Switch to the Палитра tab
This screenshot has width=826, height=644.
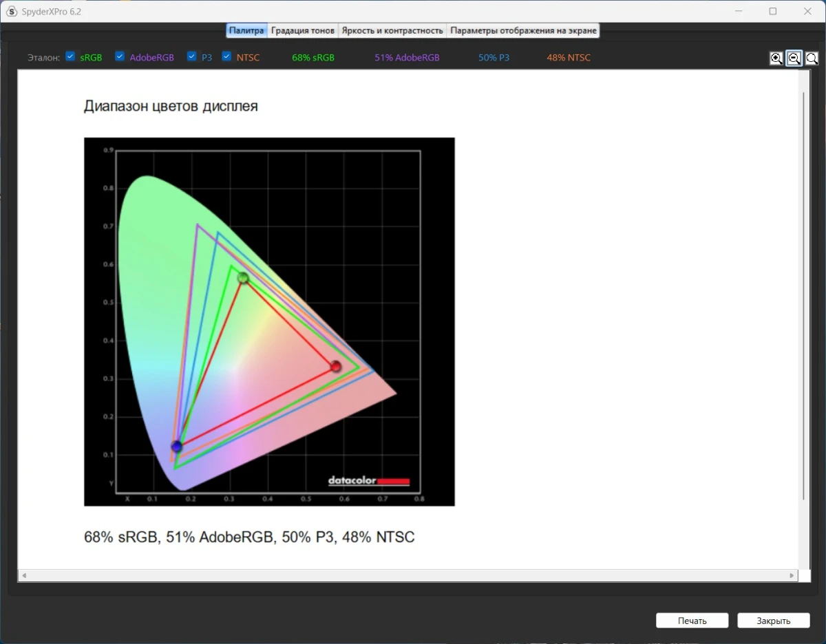(246, 30)
